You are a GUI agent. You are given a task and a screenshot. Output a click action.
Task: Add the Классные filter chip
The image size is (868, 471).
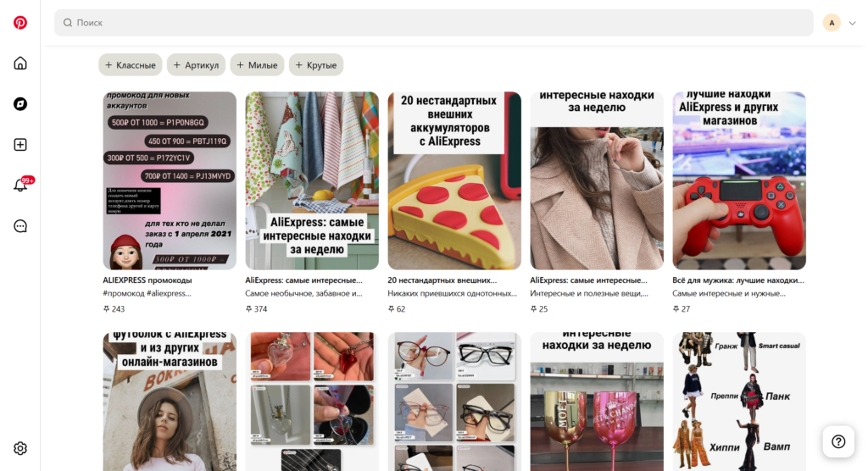130,64
